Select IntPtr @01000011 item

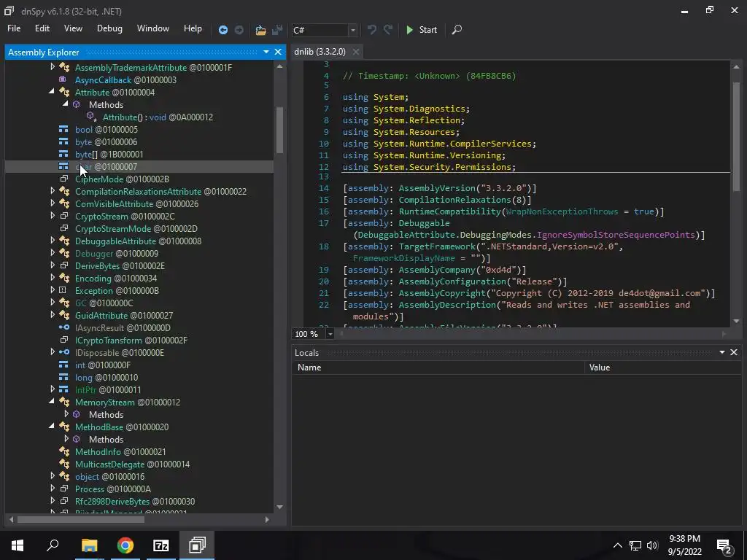point(108,390)
